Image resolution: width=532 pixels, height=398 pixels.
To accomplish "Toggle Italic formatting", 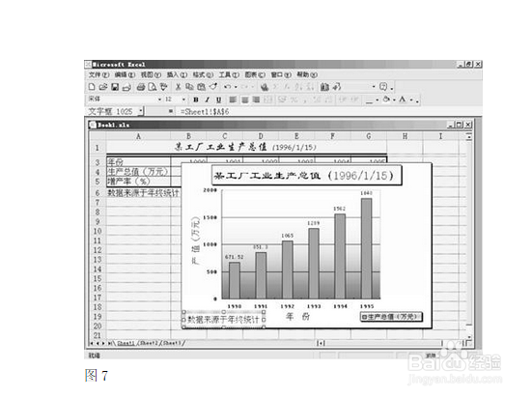I will point(207,99).
